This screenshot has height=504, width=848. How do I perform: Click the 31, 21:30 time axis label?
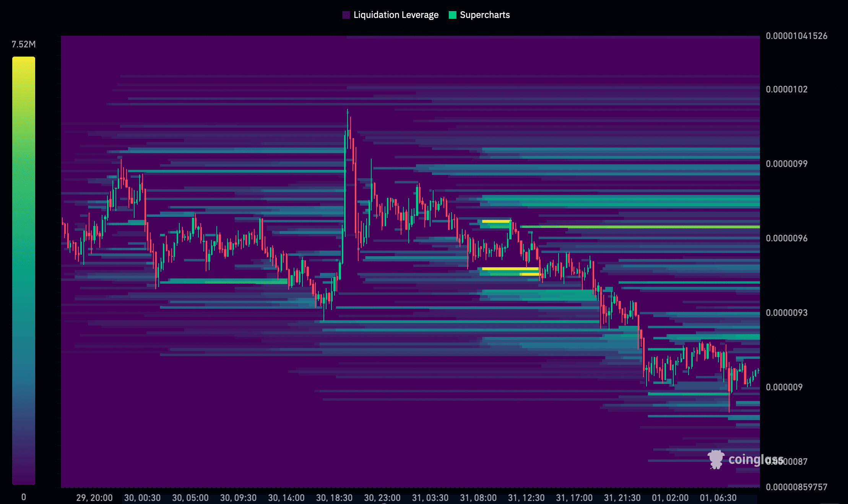pyautogui.click(x=622, y=497)
